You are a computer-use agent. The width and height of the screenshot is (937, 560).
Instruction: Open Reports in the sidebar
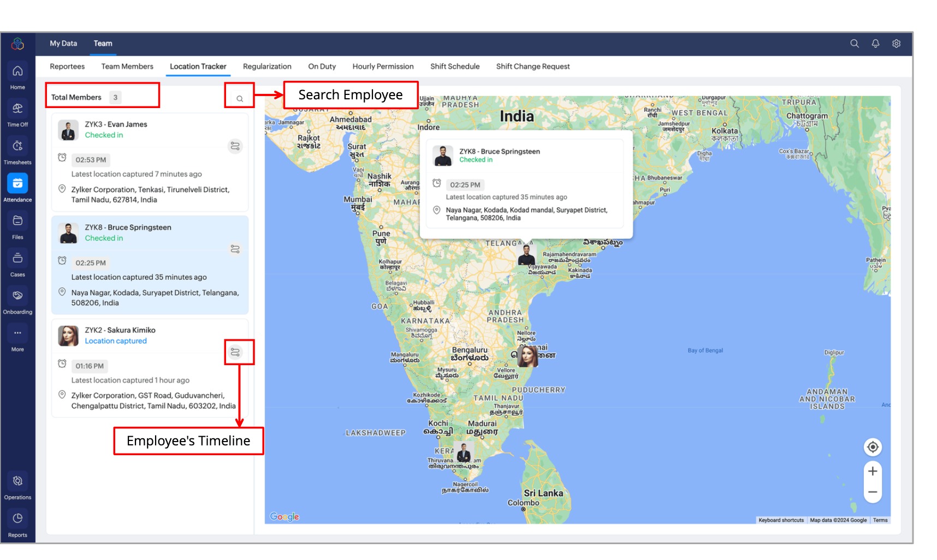point(17,519)
